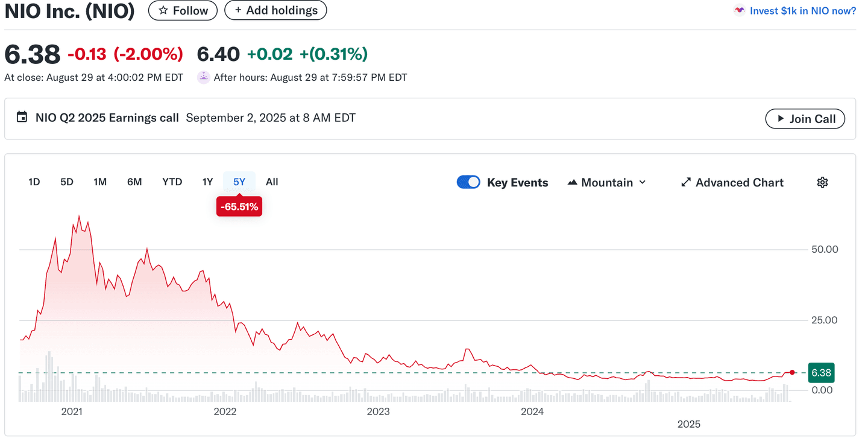Open chart settings gear icon

pos(822,182)
